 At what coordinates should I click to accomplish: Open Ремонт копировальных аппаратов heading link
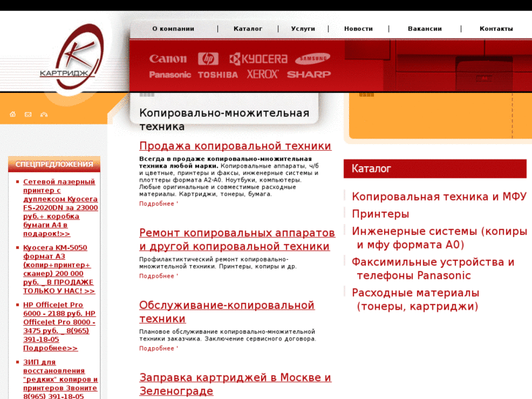point(237,239)
